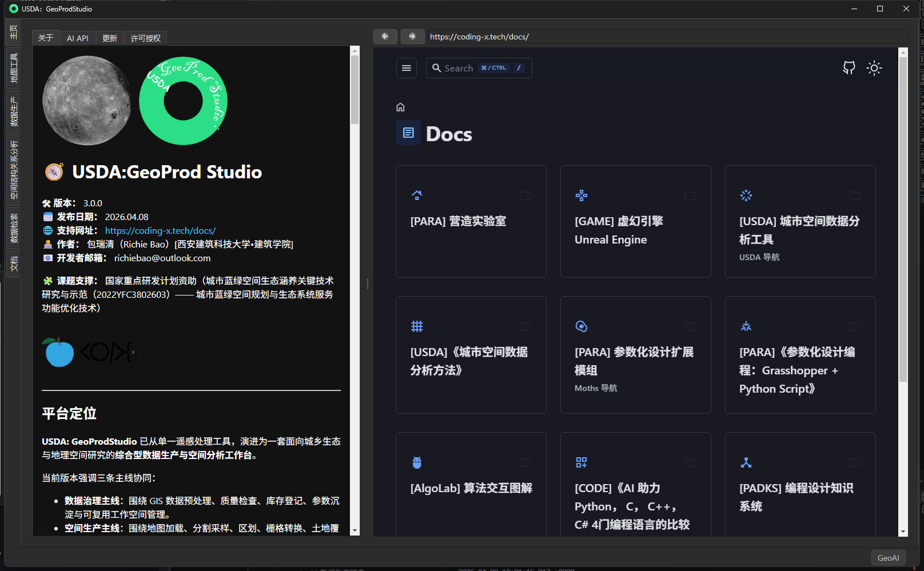924x571 pixels.
Task: Open the [PADKS] 编程设计知识系统 card
Action: pos(800,485)
